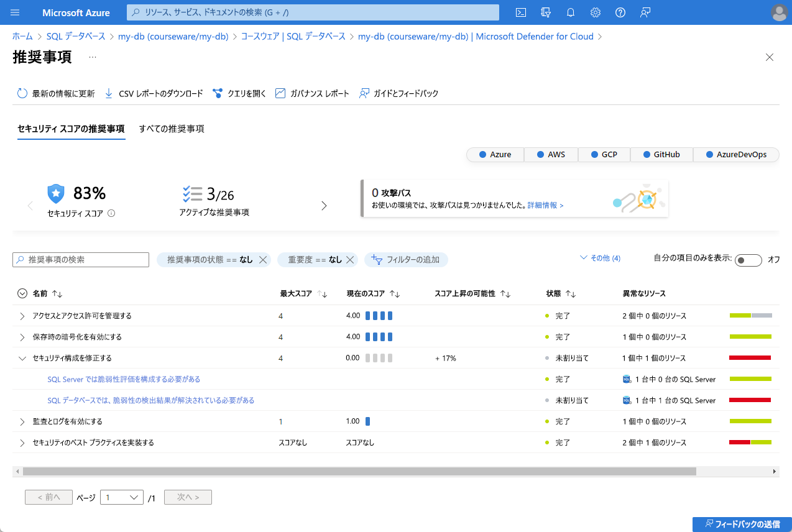Launch Cloud Shell from the top bar
The image size is (792, 532).
522,12
